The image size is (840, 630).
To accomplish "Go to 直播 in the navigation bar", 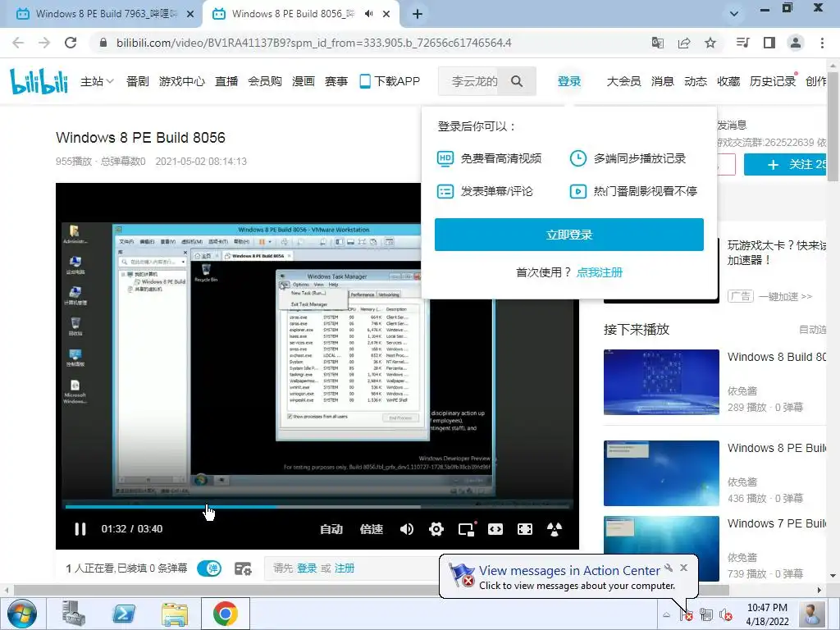I will click(x=226, y=81).
